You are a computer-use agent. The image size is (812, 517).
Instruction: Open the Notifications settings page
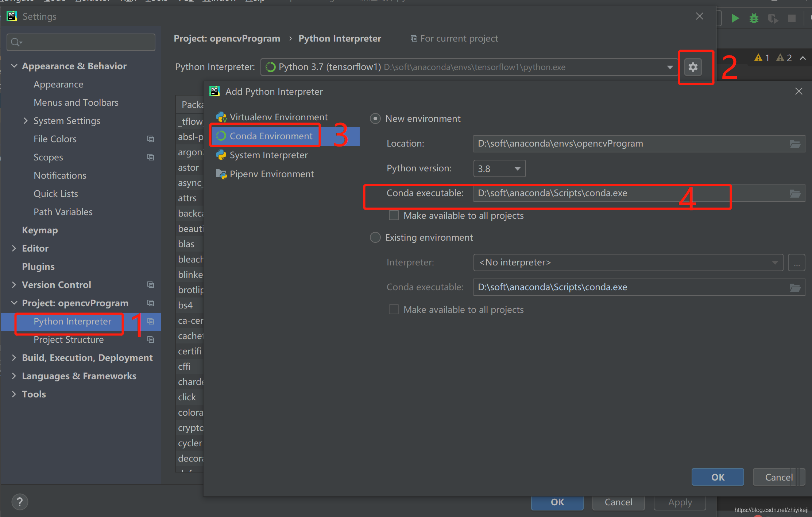[60, 175]
